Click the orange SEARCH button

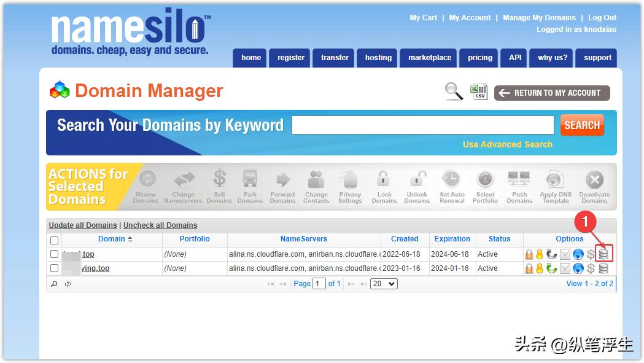[582, 125]
